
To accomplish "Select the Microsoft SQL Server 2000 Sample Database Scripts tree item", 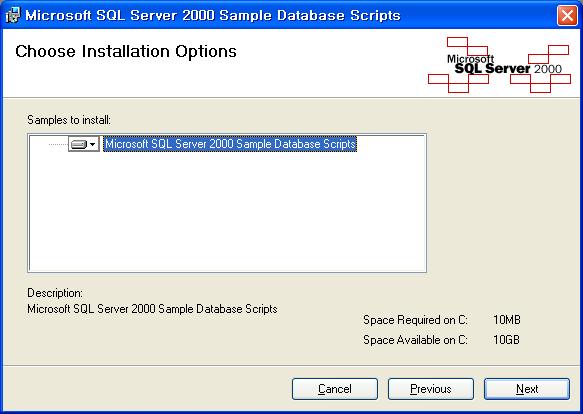I will tap(230, 144).
